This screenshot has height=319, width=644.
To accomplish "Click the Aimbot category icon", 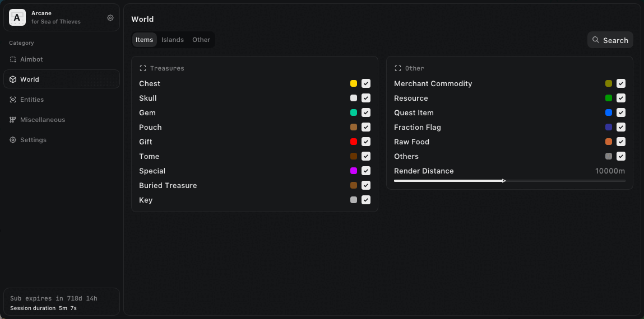I will [13, 59].
